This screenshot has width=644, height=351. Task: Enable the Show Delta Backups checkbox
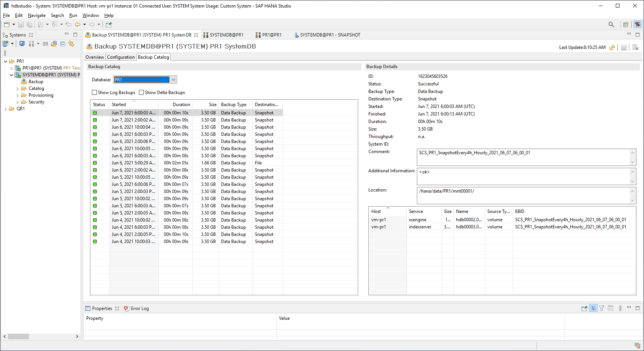[x=142, y=93]
